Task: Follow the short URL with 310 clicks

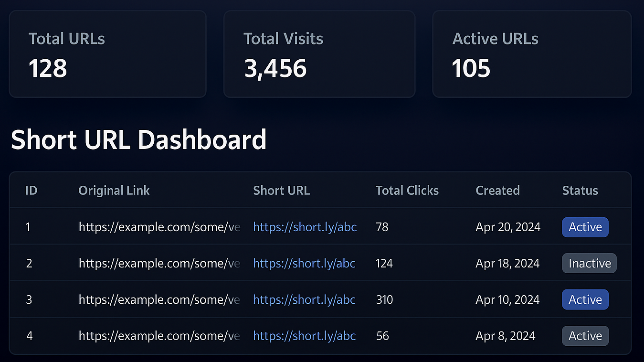Action: 304,299
